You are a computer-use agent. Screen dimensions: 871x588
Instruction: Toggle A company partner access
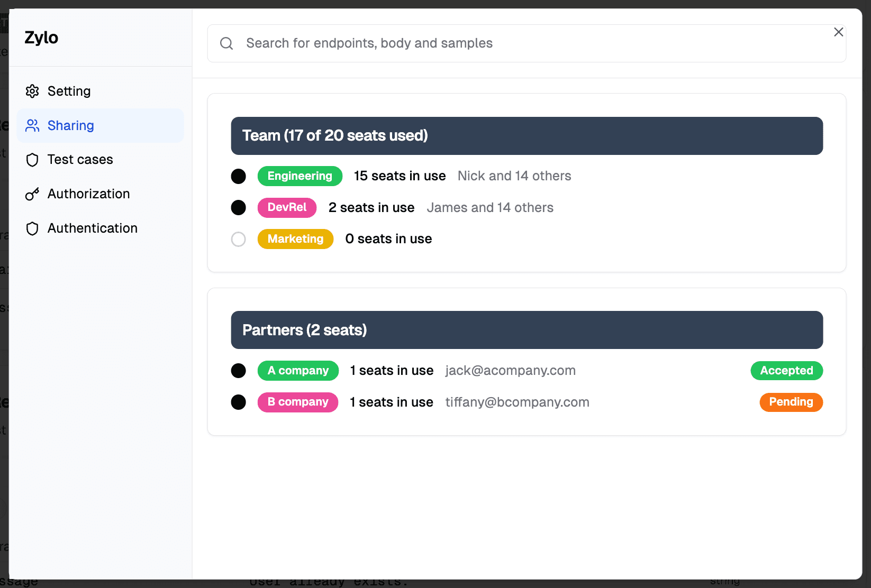239,371
